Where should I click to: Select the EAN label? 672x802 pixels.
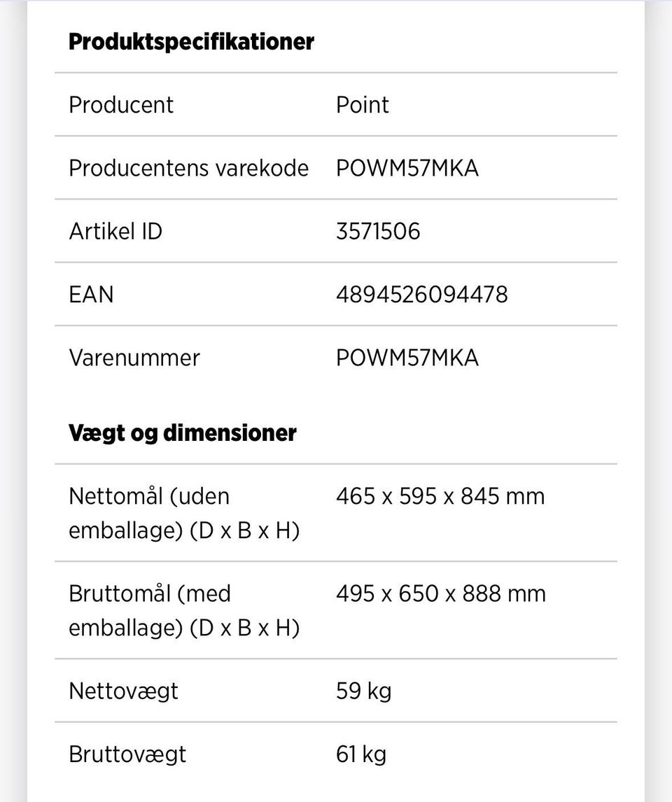pos(91,295)
